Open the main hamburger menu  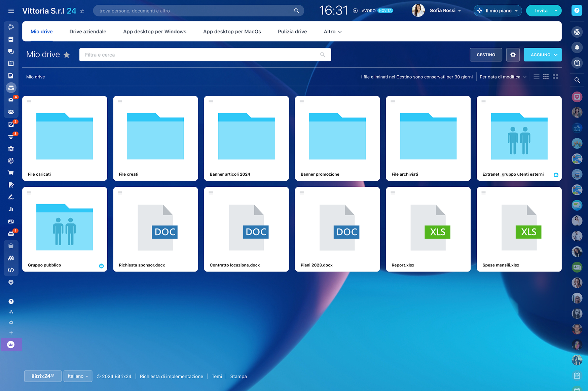tap(11, 11)
